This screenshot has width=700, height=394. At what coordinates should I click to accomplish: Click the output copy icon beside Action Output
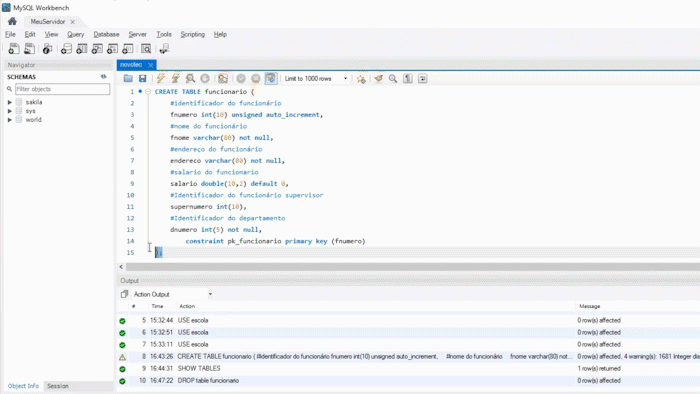[x=124, y=294]
